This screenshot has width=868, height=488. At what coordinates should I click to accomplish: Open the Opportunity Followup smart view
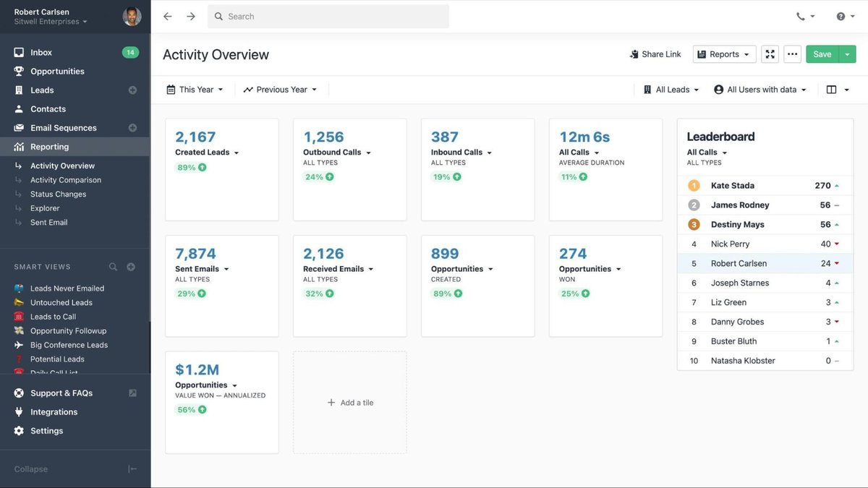coord(68,330)
